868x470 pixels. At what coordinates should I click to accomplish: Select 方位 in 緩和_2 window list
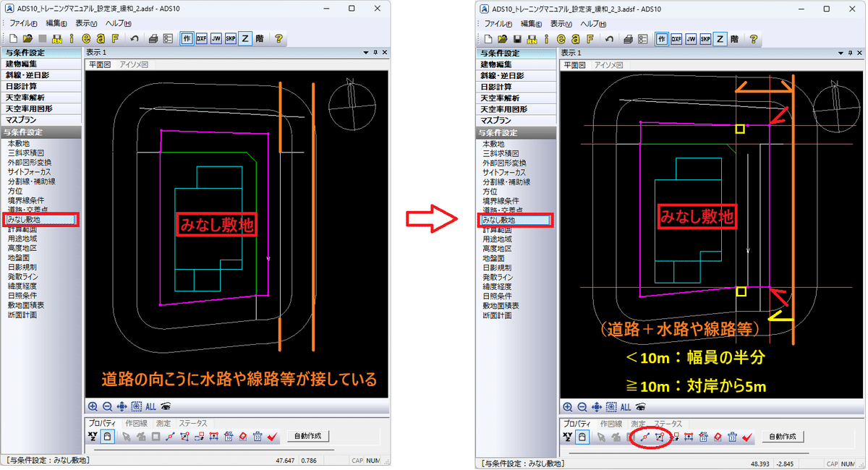(14, 191)
